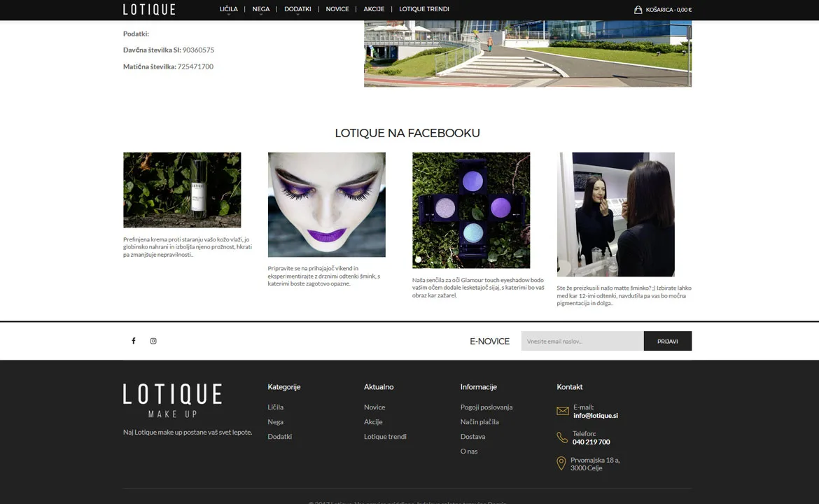Viewport: 819px width, 504px height.
Task: Open Pogoji poslovanja link
Action: click(486, 407)
